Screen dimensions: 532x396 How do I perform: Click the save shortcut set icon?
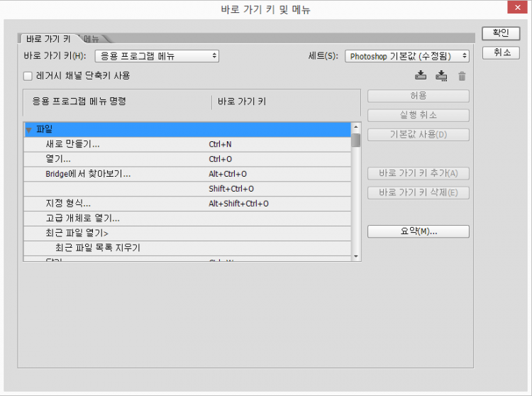click(421, 76)
